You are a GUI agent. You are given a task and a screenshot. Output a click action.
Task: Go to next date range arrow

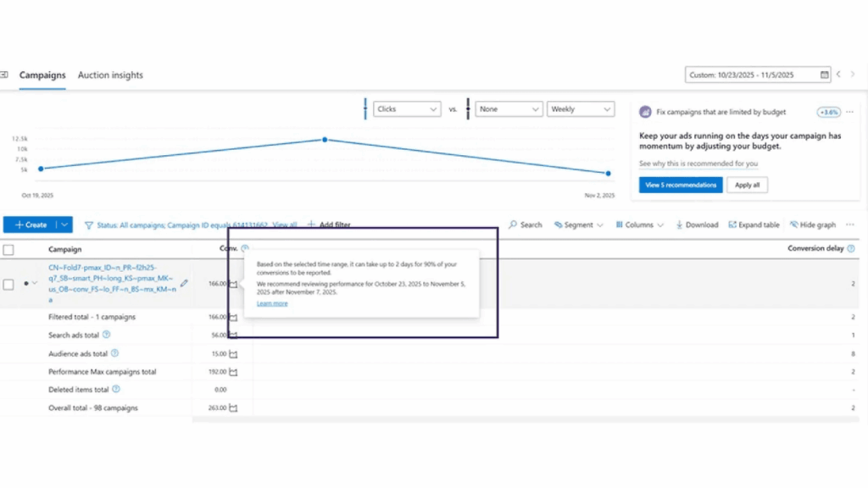853,75
